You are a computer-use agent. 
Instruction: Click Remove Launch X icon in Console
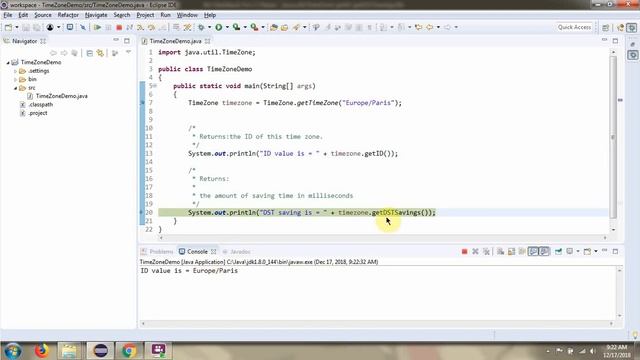coord(475,251)
